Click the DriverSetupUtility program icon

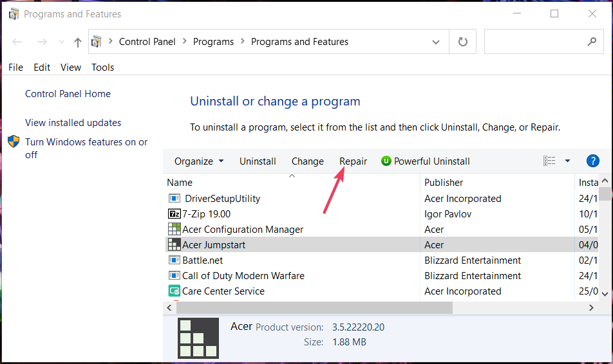174,199
